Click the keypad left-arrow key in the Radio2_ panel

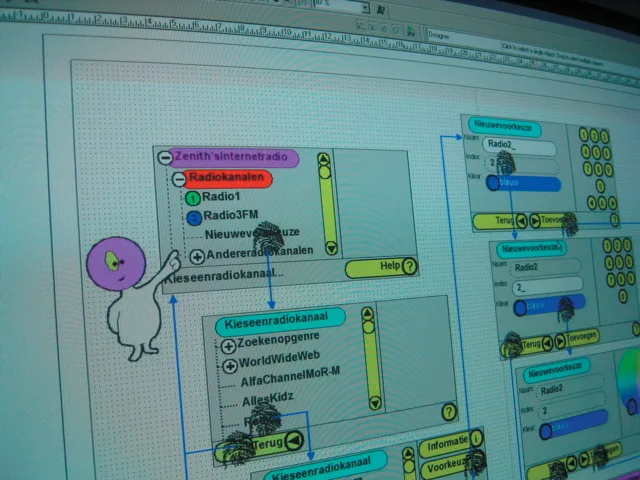coord(591,202)
